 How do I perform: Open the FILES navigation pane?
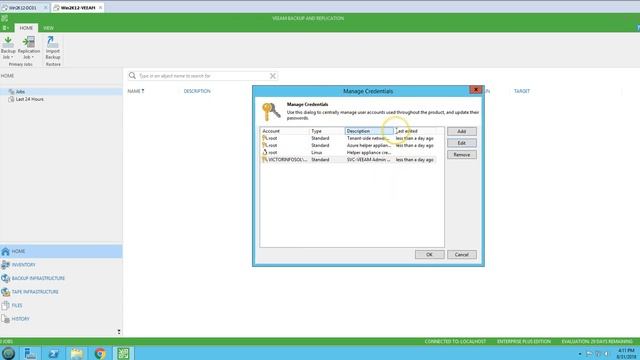click(x=61, y=305)
